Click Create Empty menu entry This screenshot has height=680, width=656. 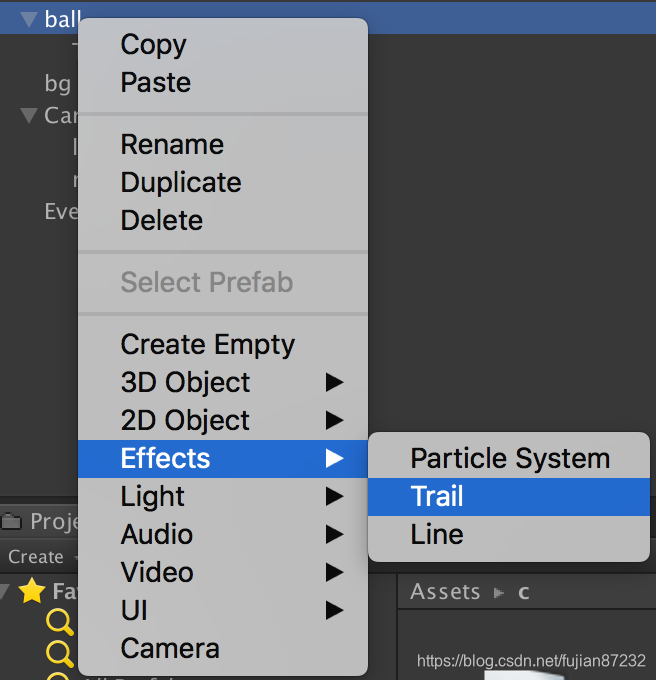(207, 345)
